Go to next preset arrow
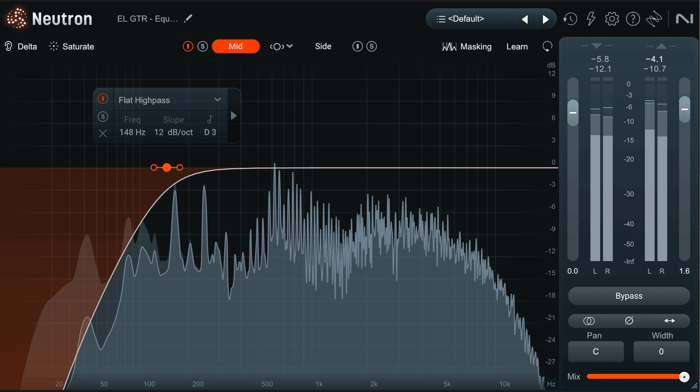The width and height of the screenshot is (700, 392). (x=545, y=19)
